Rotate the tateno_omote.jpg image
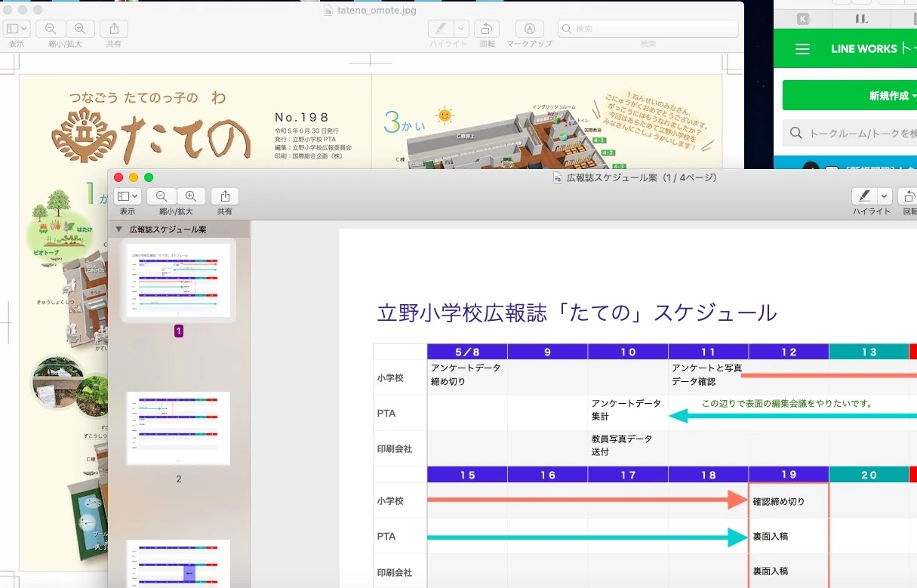917x588 pixels. pyautogui.click(x=487, y=29)
